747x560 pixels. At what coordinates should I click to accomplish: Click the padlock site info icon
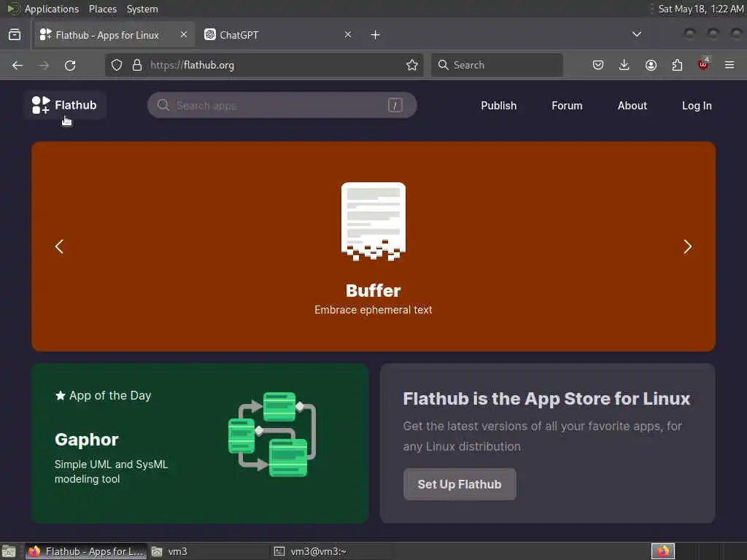(x=137, y=65)
